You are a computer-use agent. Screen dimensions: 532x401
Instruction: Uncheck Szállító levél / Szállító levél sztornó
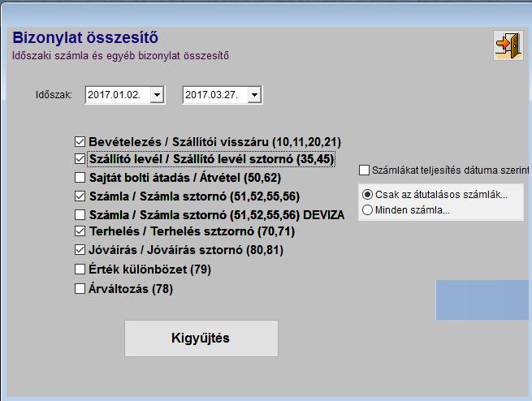coord(80,158)
